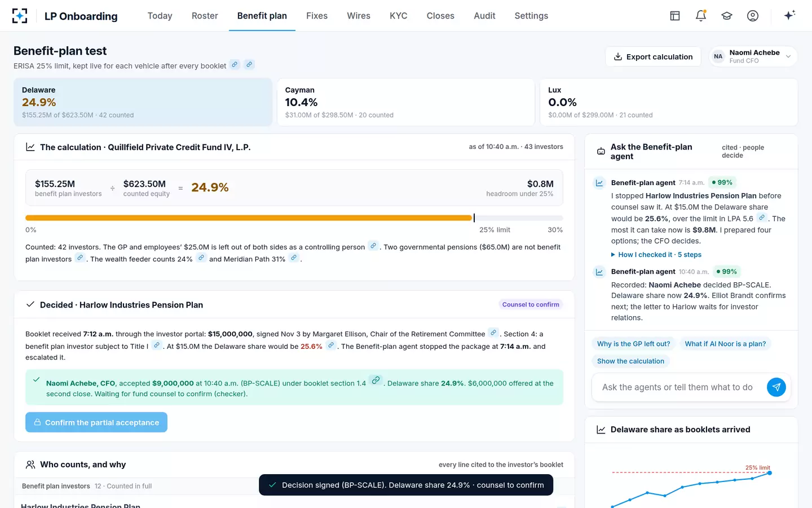Ask 'Why is the GP left out?'
Viewport: 812px width, 508px height.
pos(634,344)
